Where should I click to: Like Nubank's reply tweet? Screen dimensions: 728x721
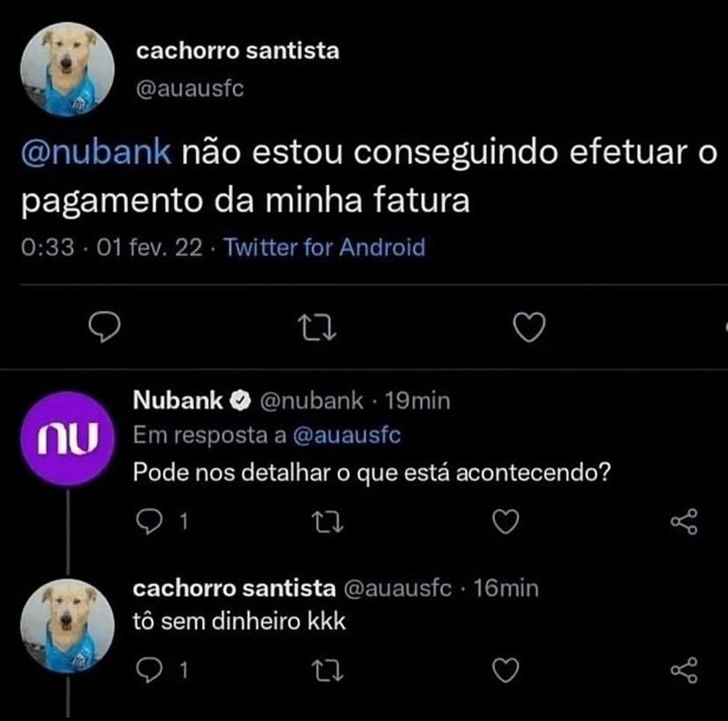506,521
